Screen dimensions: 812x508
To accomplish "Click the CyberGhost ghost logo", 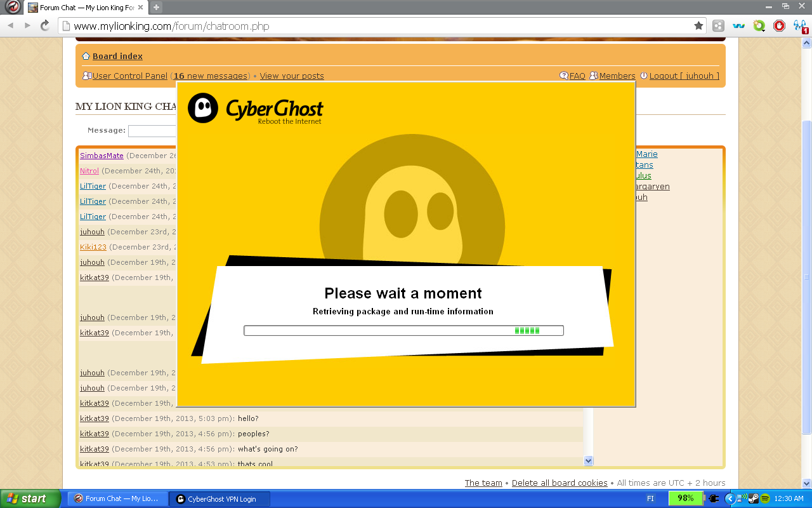I will pyautogui.click(x=203, y=108).
